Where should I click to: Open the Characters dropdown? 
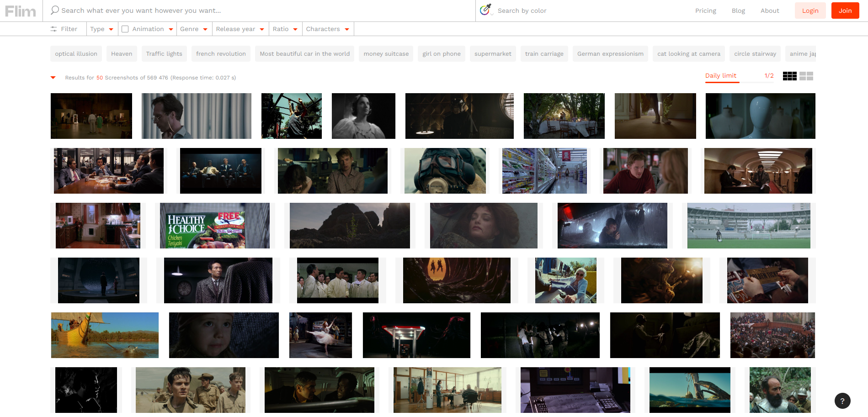point(328,29)
